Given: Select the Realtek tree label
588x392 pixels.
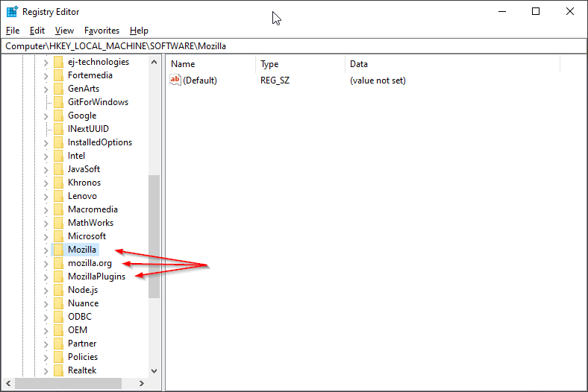Looking at the screenshot, I should (x=82, y=370).
